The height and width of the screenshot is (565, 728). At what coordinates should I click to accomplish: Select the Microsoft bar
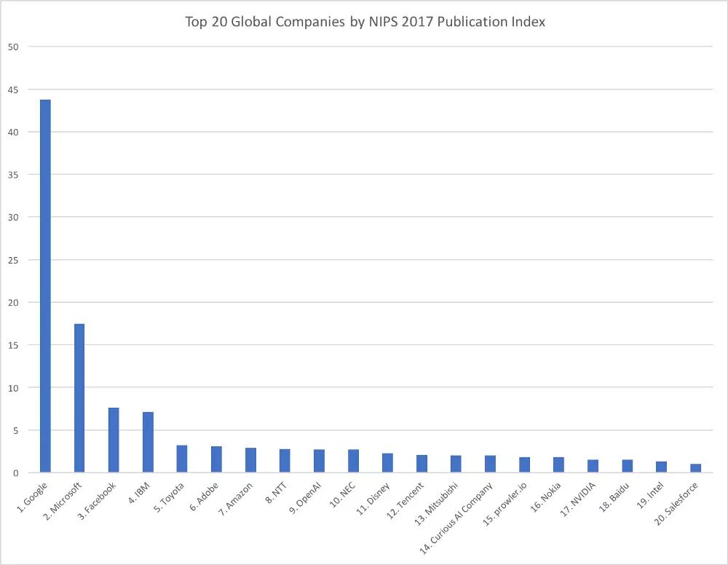coord(79,398)
